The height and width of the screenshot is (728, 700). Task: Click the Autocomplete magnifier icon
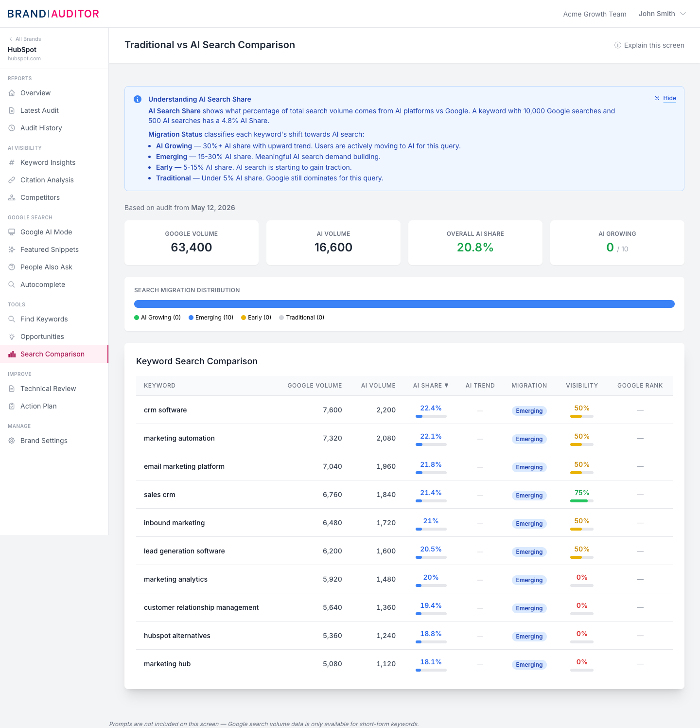12,284
